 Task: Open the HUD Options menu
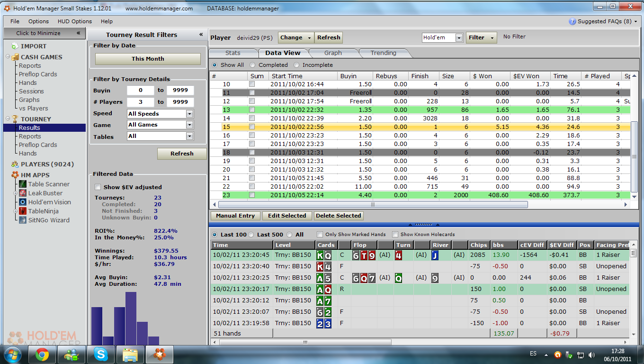75,21
